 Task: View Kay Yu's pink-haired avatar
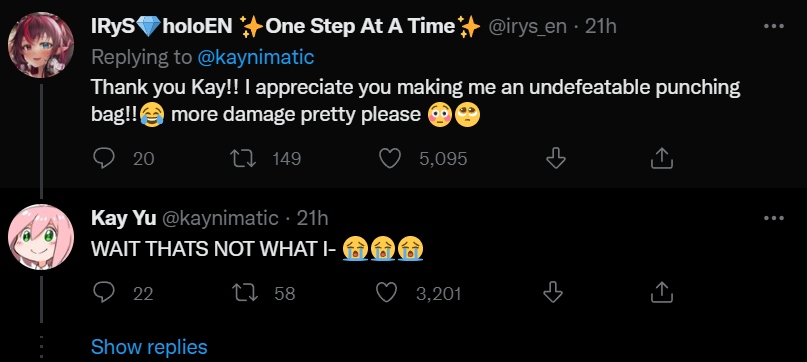pyautogui.click(x=41, y=237)
